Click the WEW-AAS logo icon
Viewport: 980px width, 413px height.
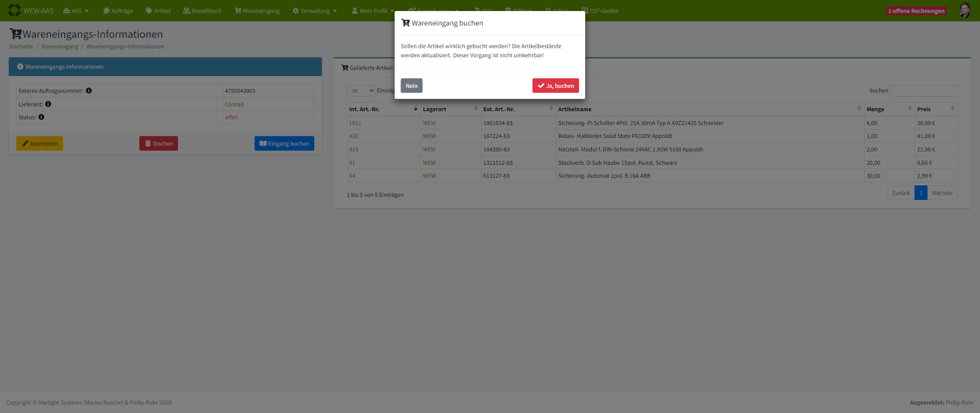tap(14, 10)
